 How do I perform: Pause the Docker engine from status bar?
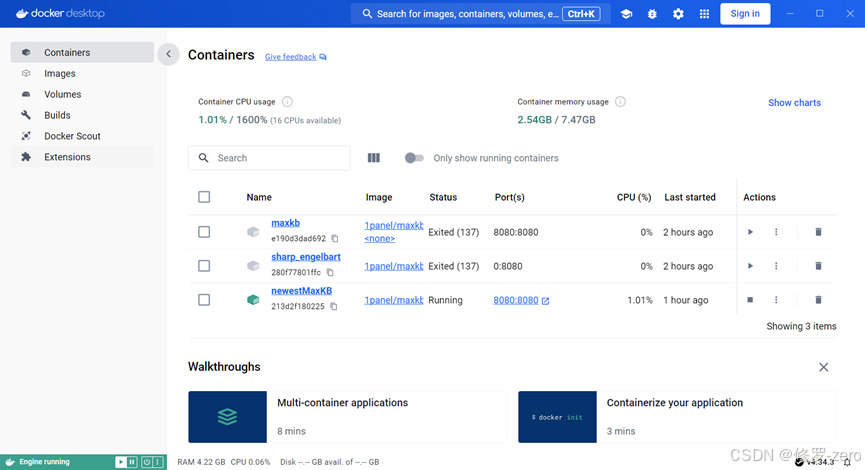point(131,462)
